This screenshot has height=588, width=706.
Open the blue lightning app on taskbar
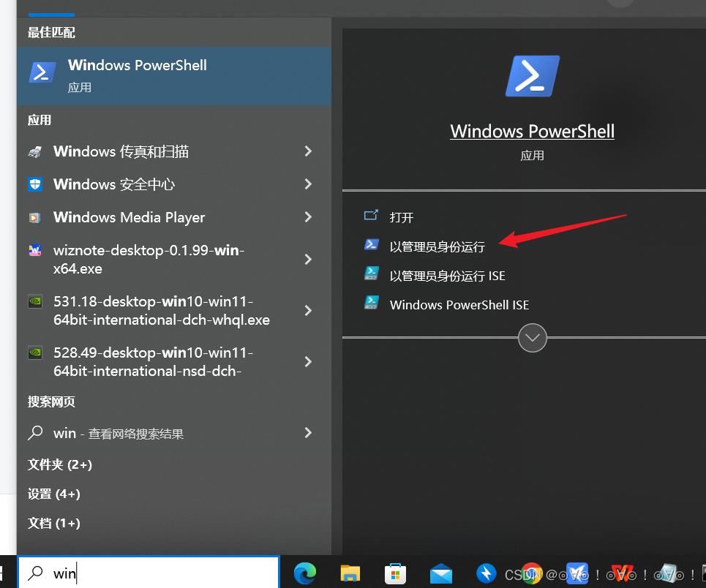(x=487, y=573)
